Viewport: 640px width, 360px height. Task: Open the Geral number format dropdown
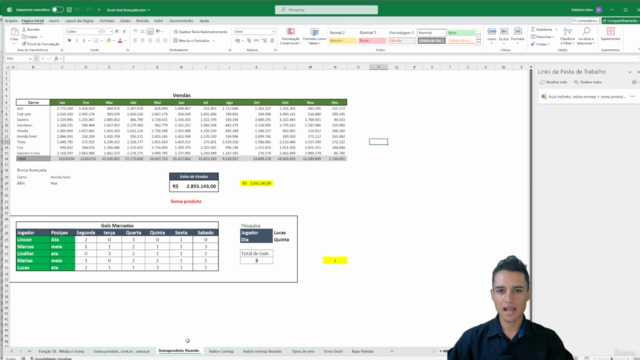tap(273, 31)
